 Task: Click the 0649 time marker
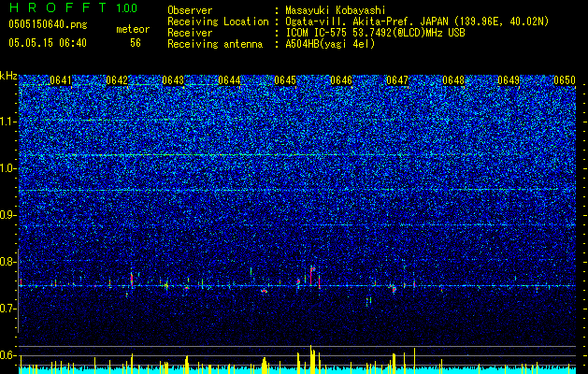pyautogui.click(x=509, y=80)
